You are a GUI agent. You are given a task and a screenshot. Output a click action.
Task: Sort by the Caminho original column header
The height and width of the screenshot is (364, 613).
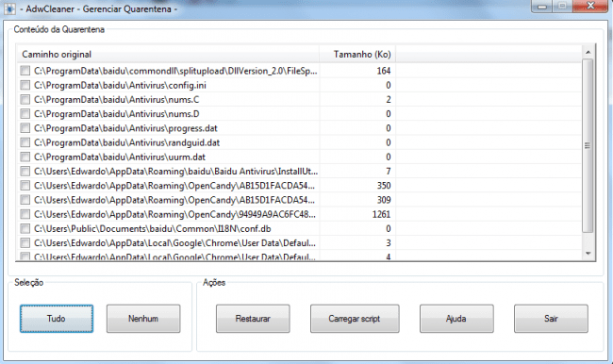pos(168,54)
